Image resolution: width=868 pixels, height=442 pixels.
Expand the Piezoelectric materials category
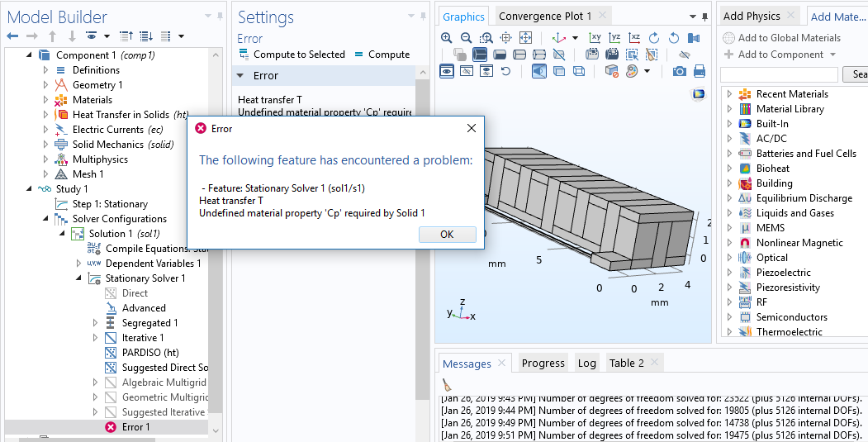[729, 273]
